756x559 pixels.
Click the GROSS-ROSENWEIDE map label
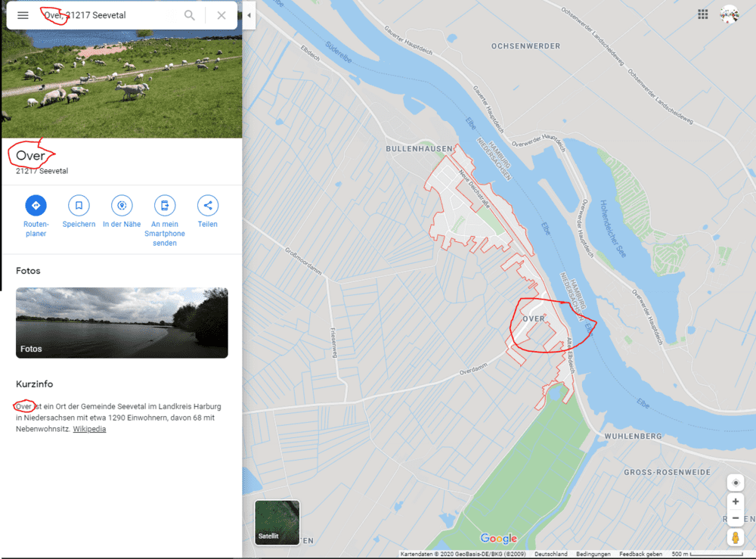(668, 472)
